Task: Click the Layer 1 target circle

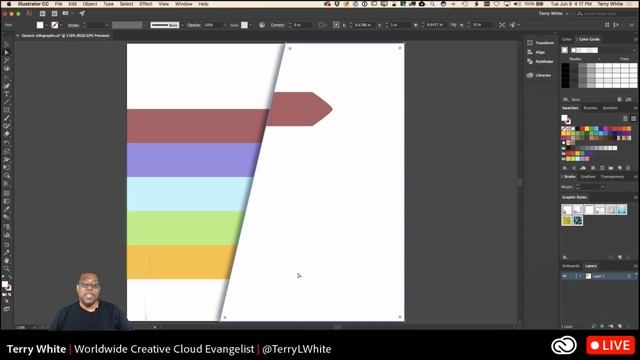Action: click(x=629, y=276)
